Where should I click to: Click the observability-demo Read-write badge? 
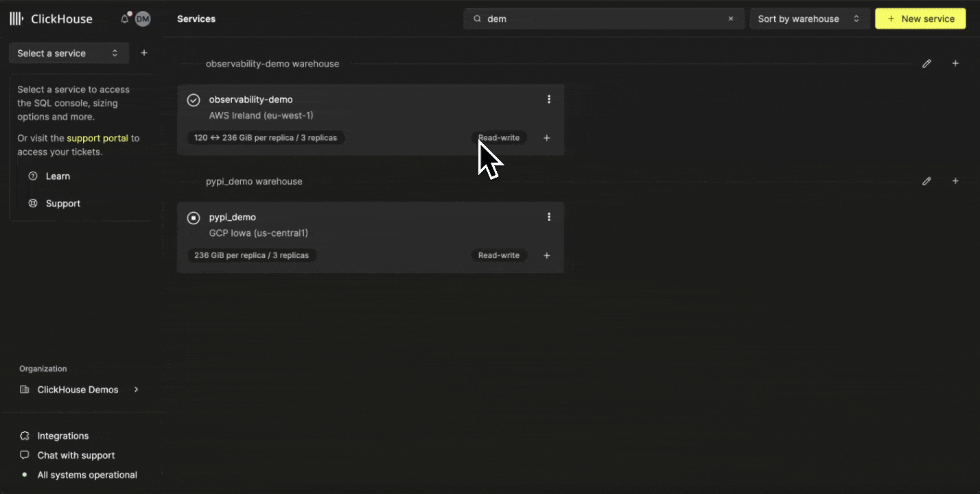499,138
